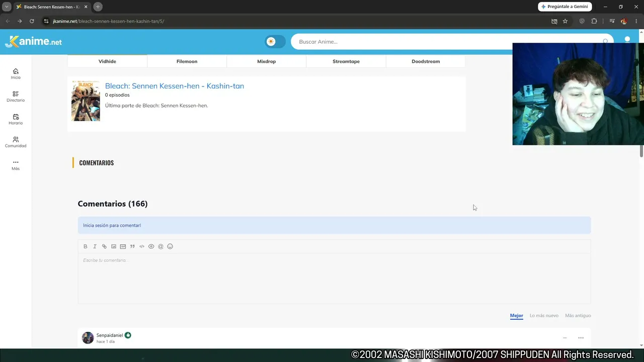The width and height of the screenshot is (644, 362).
Task: Open the Horario schedule sidebar item
Action: click(16, 119)
